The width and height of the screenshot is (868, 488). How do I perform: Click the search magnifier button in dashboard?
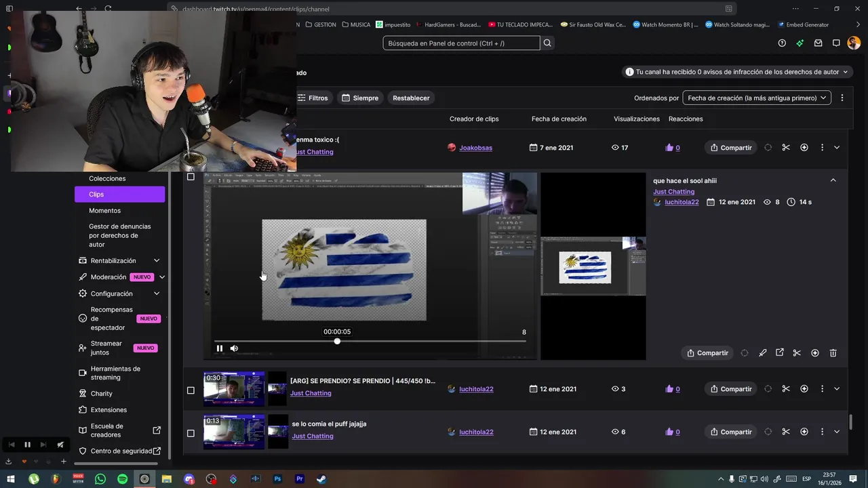pyautogui.click(x=547, y=43)
